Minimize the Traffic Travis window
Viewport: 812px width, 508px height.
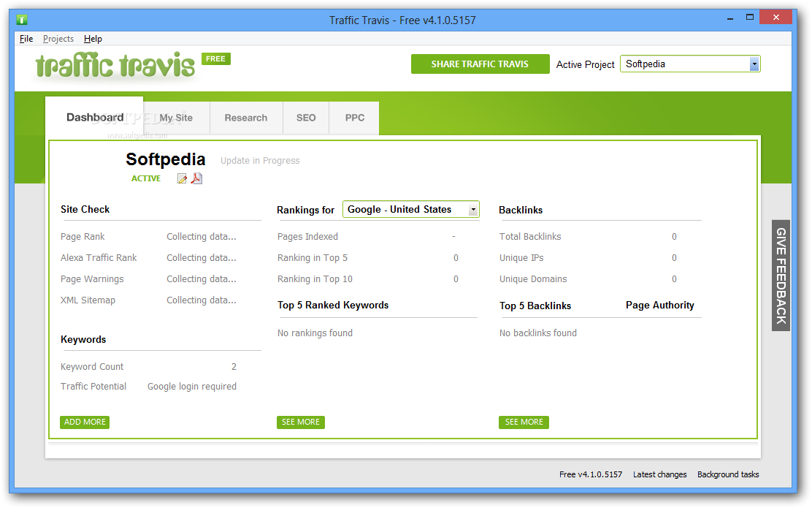point(730,18)
